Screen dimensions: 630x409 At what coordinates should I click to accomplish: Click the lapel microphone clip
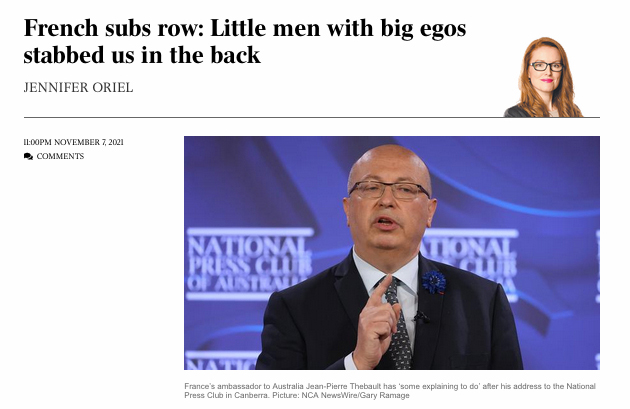[x=422, y=317]
